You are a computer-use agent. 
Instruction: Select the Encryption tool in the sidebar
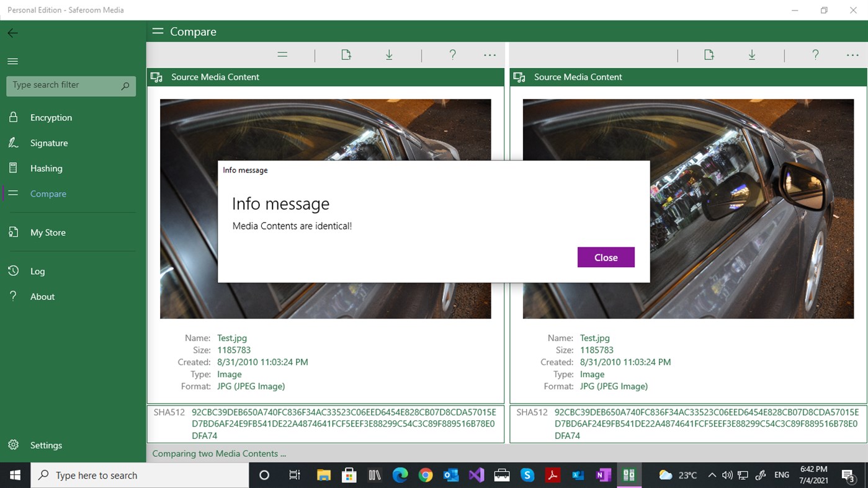[x=50, y=117]
